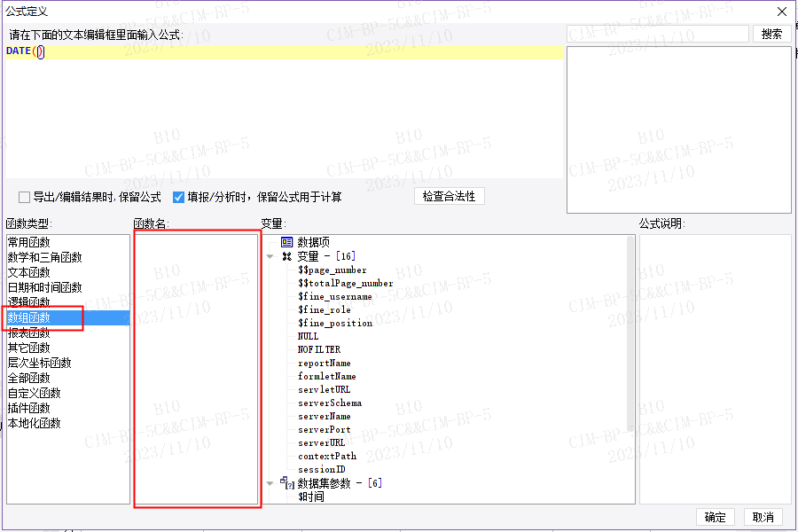This screenshot has height=532, width=798.
Task: Select the $$page_number variable
Action: [x=332, y=270]
